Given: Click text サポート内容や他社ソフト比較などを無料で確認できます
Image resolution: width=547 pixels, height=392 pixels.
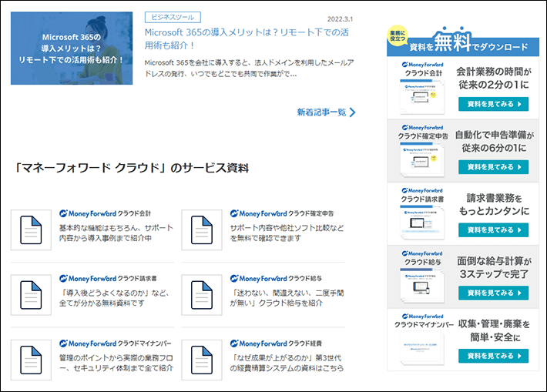Looking at the screenshot, I should 287,233.
